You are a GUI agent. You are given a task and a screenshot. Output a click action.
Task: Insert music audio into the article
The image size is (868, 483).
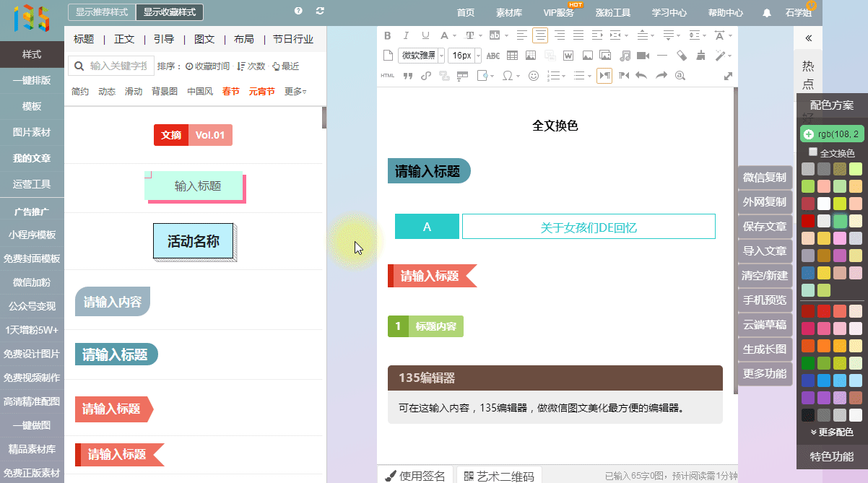625,56
